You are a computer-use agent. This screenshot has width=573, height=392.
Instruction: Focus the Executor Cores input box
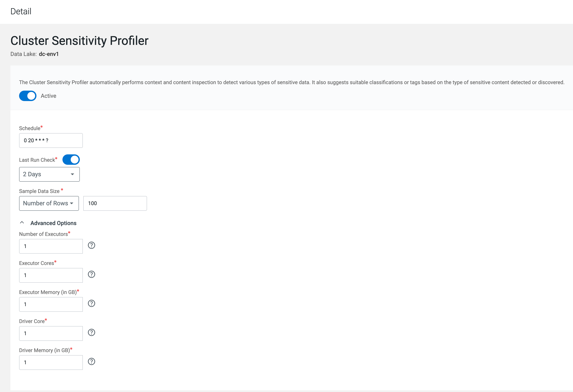point(51,275)
